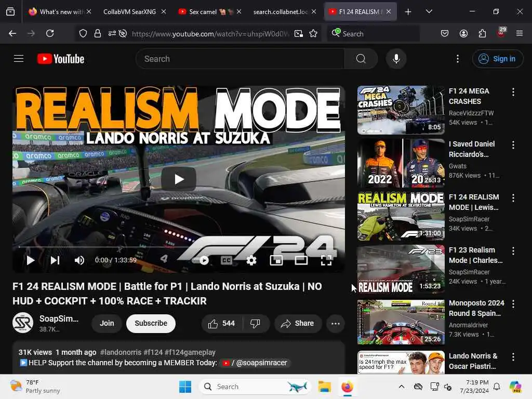Skip to the next video
Viewport: 532px width, 399px height.
pos(55,260)
